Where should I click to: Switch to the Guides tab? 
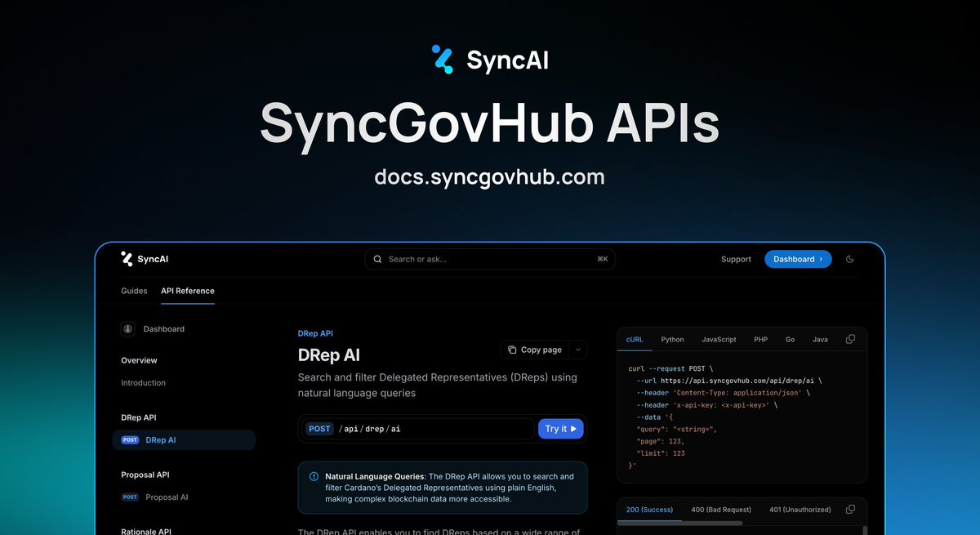coord(134,291)
